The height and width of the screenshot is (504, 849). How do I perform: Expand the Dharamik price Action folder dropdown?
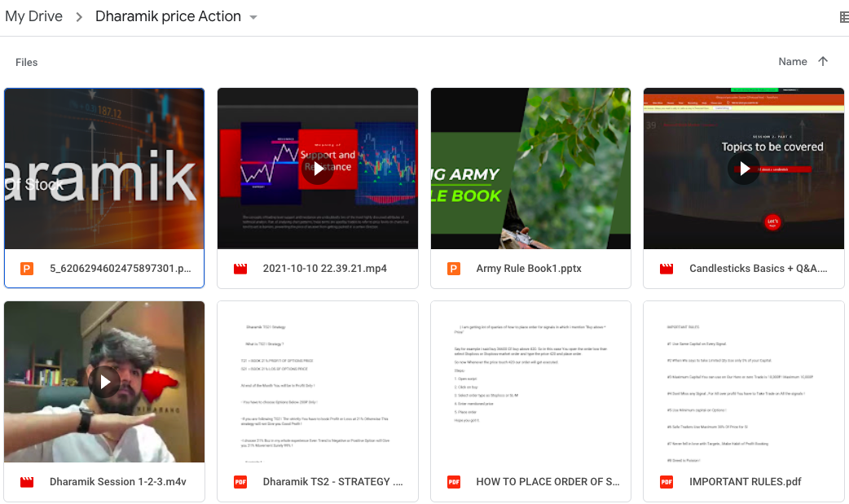tap(253, 18)
